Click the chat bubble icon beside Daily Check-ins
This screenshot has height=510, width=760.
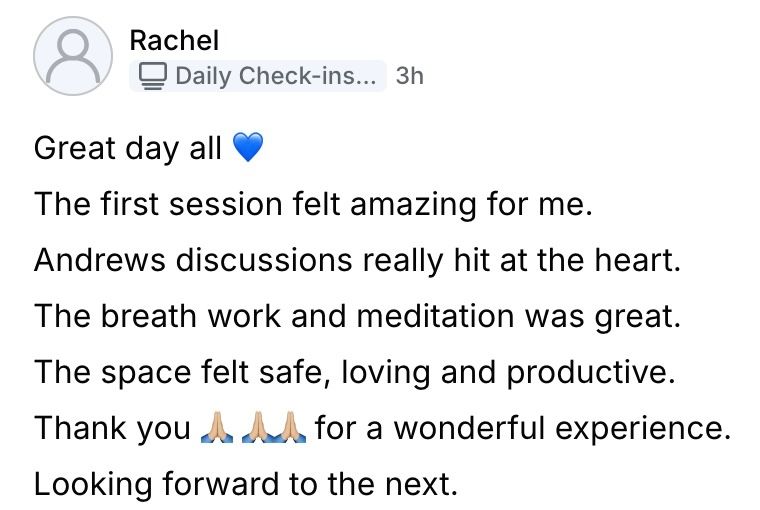[x=152, y=75]
